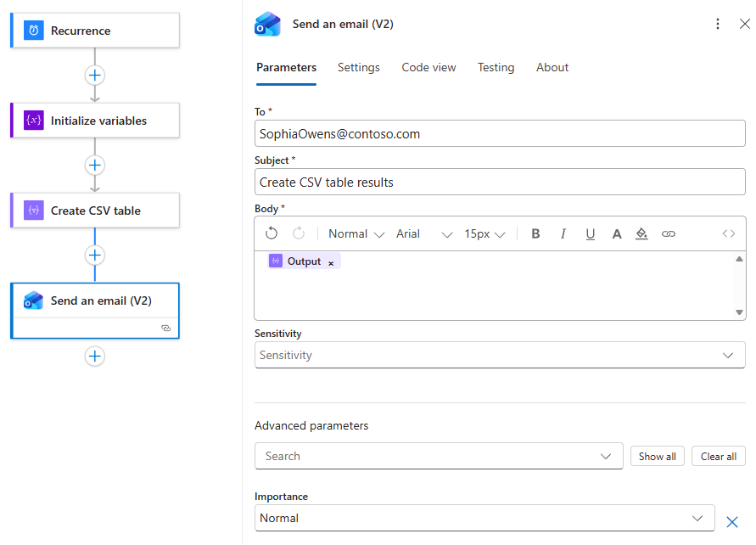
Task: Click the Advanced parameters heading
Action: [311, 425]
